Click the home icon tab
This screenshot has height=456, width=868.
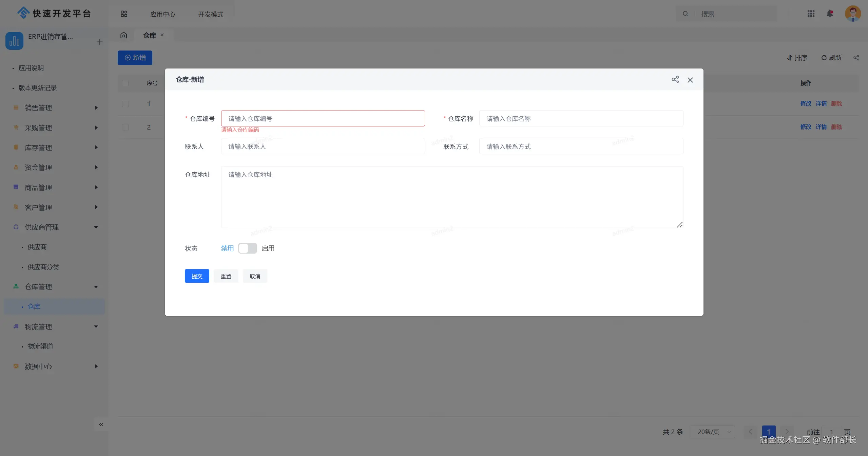123,35
